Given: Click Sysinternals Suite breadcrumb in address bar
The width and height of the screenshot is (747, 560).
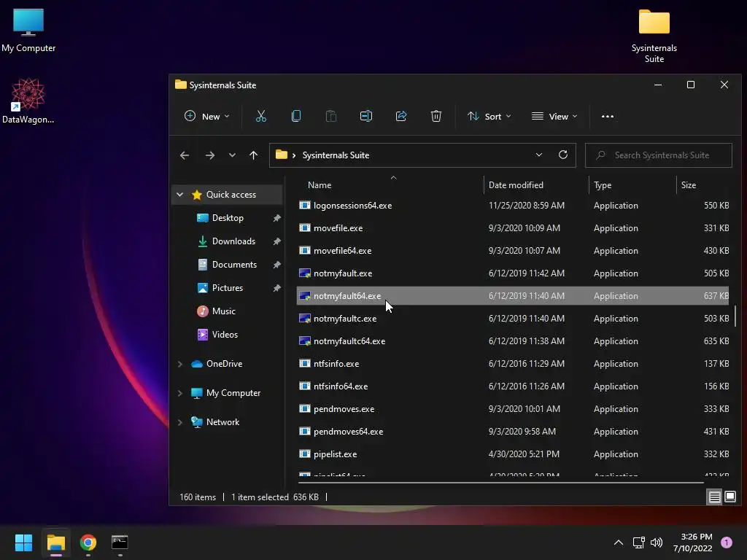Looking at the screenshot, I should [336, 155].
